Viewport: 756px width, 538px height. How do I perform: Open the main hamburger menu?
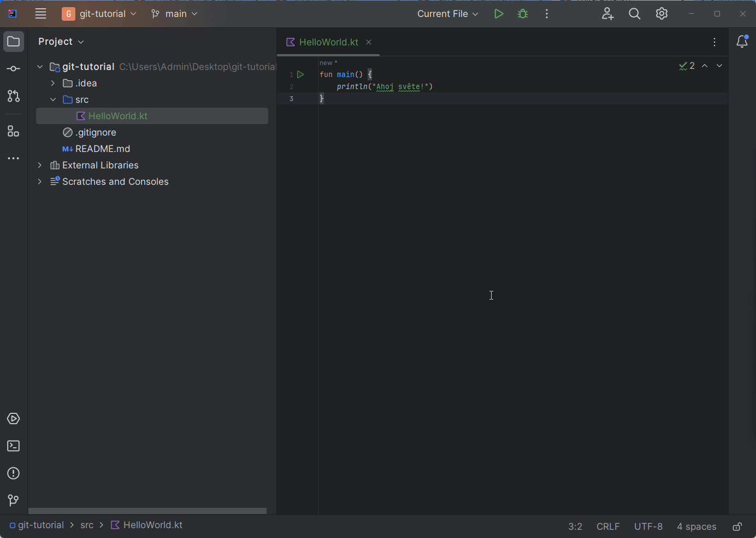[x=41, y=14]
